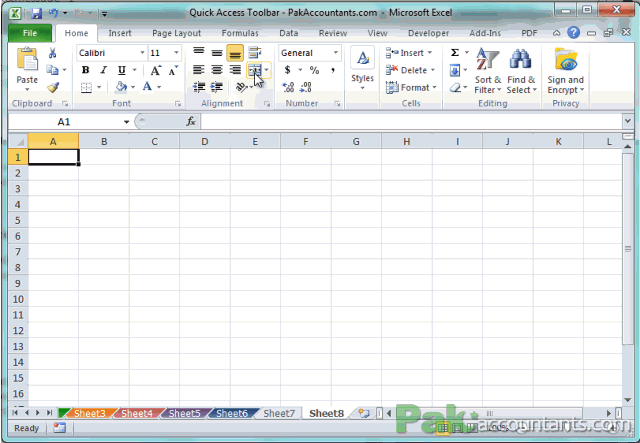Click the Borders icon
The width and height of the screenshot is (640, 443).
86,87
